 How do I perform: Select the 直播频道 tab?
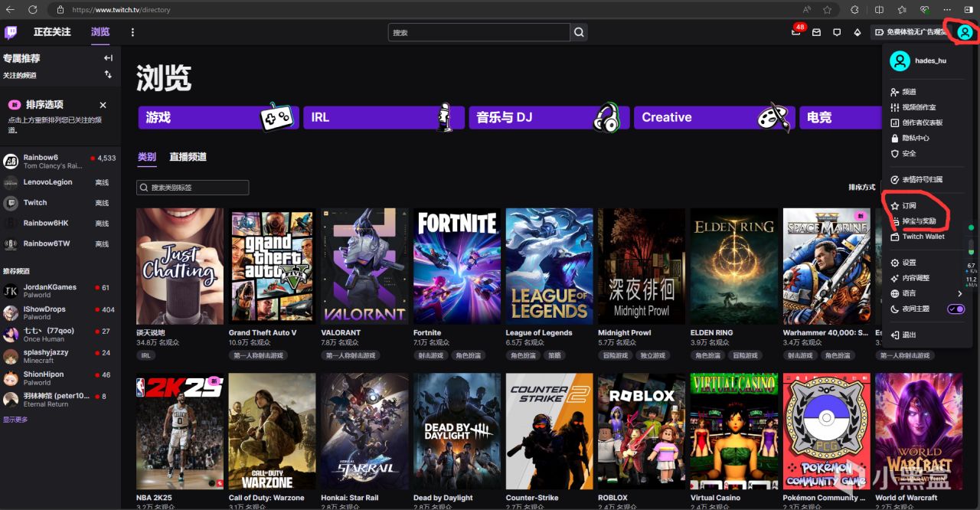coord(188,157)
